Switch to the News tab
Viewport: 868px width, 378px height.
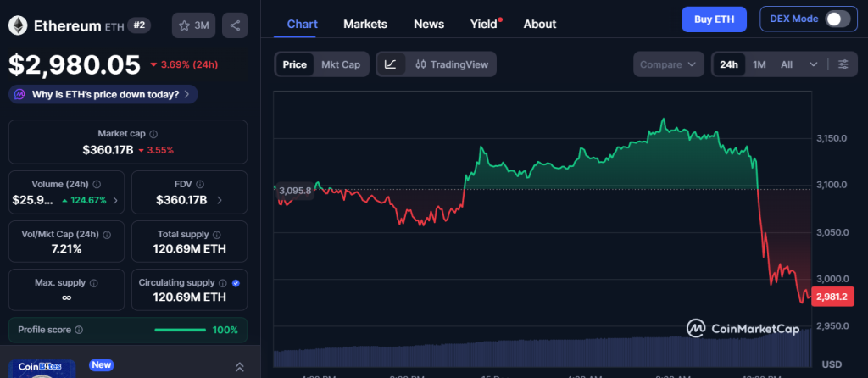pos(429,24)
